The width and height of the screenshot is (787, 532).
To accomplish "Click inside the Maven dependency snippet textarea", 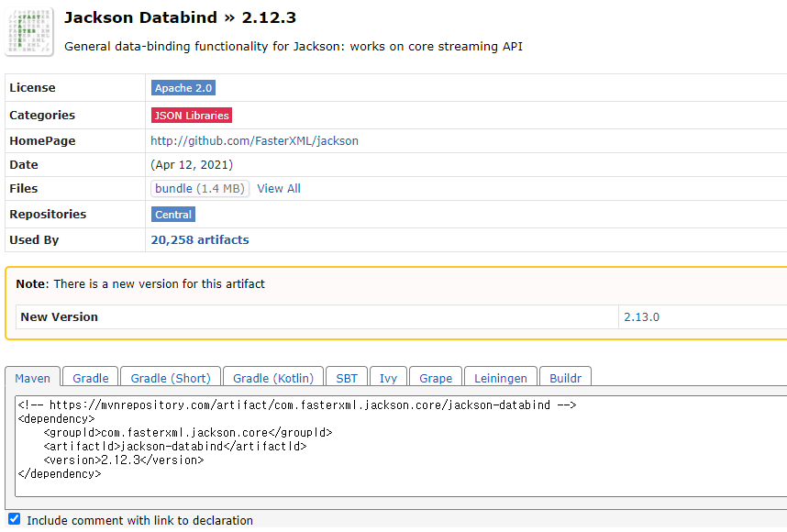I will (x=402, y=446).
